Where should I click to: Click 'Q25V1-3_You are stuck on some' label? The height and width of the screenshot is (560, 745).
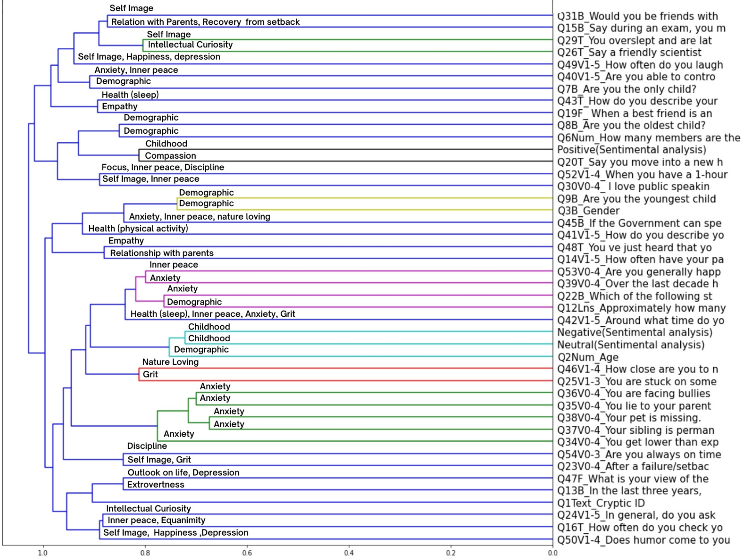[x=637, y=381]
